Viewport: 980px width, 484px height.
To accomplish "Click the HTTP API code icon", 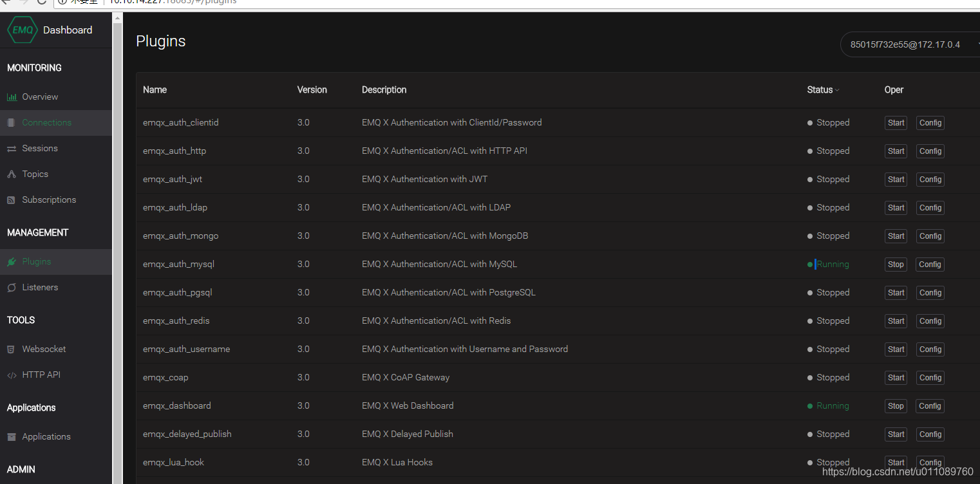I will 12,375.
